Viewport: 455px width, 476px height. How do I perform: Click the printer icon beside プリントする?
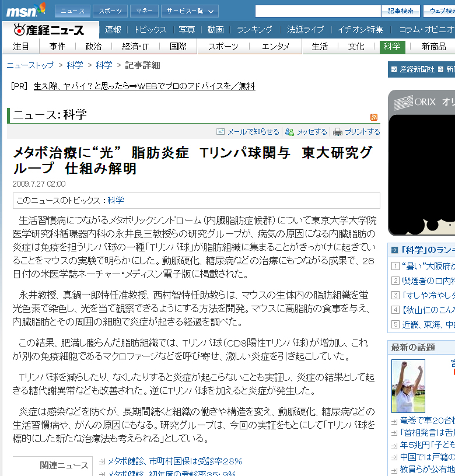[x=337, y=132]
